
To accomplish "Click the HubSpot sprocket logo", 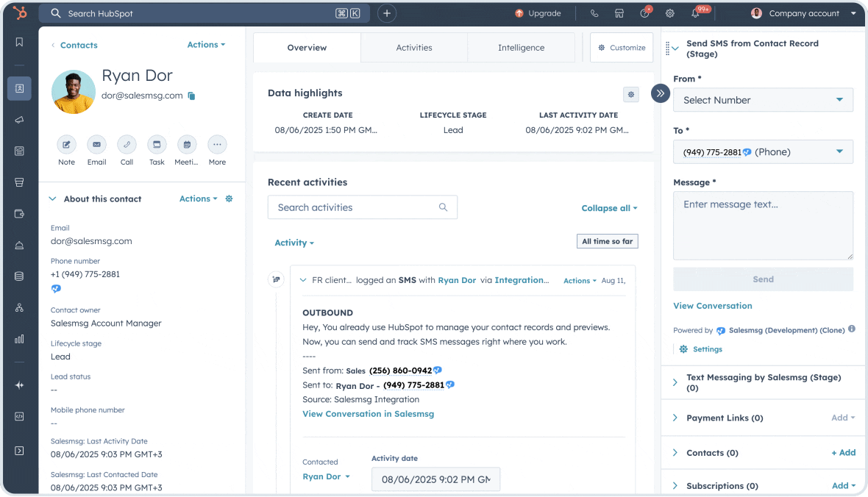I will 20,12.
